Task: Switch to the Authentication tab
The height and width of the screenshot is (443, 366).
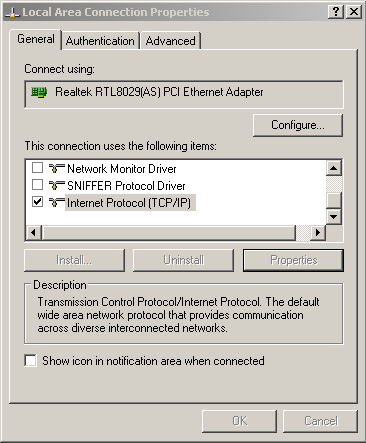Action: [100, 41]
